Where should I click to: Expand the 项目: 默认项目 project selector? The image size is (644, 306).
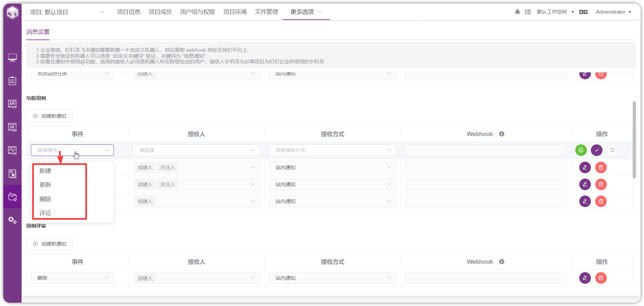pyautogui.click(x=67, y=12)
